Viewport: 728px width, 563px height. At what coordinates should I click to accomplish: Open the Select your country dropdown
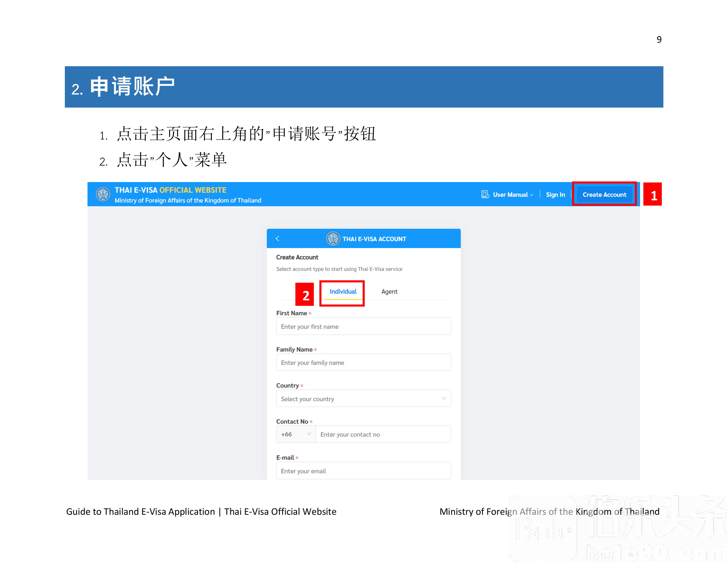click(363, 399)
